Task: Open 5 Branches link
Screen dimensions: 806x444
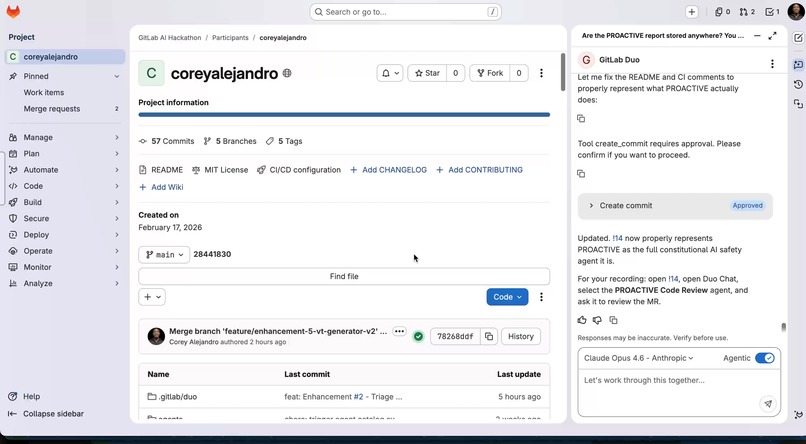Action: point(230,141)
